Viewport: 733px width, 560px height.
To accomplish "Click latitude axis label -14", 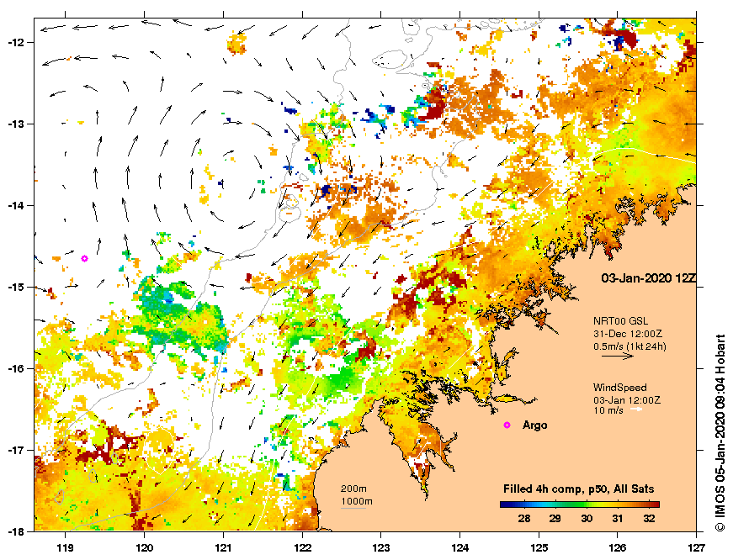I will pos(15,205).
